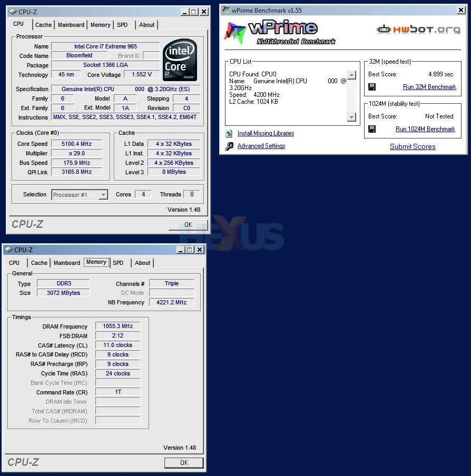471x476 pixels.
Task: Open About tab in top CPU-Z window
Action: click(146, 25)
